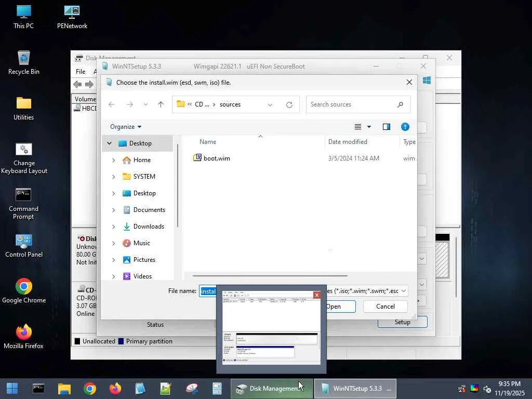
Task: Click the Start button on taskbar
Action: point(12,389)
